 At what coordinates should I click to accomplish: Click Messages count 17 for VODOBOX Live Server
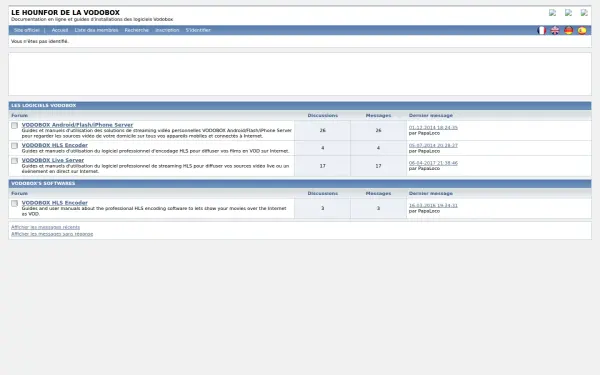point(378,166)
